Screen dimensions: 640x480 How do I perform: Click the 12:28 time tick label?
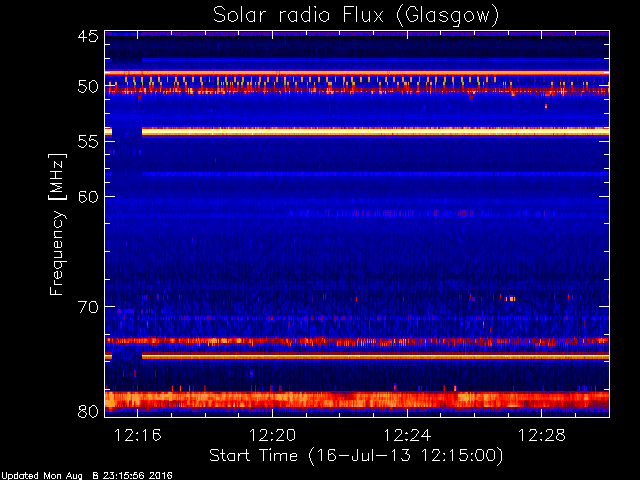tap(542, 435)
